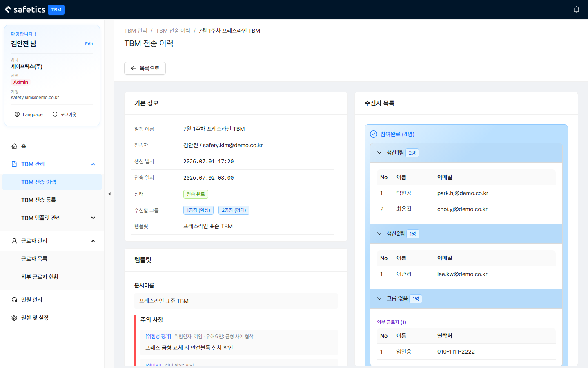Viewport: 588px width, 368px height.
Task: Expand the TBM 템플릿 관리 submenu chevron
Action: click(93, 218)
